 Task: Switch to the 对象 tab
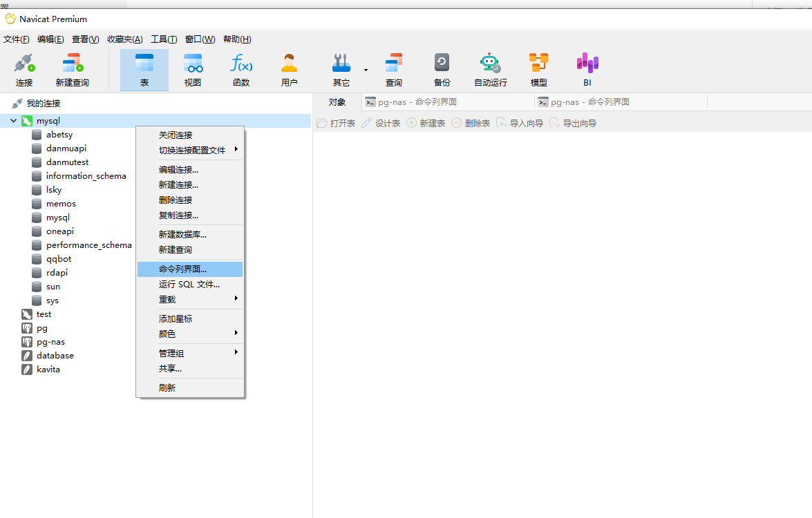337,102
